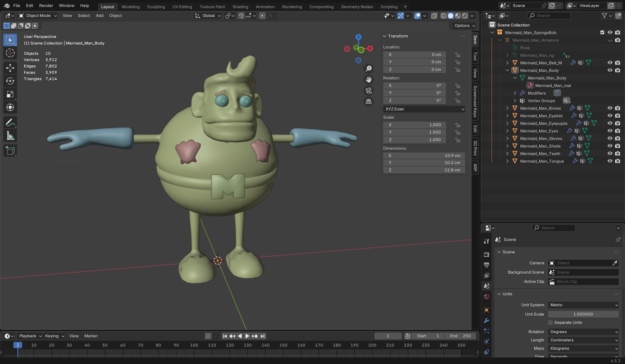The width and height of the screenshot is (625, 364).
Task: Click the Marker menu in timeline
Action: [x=91, y=336]
